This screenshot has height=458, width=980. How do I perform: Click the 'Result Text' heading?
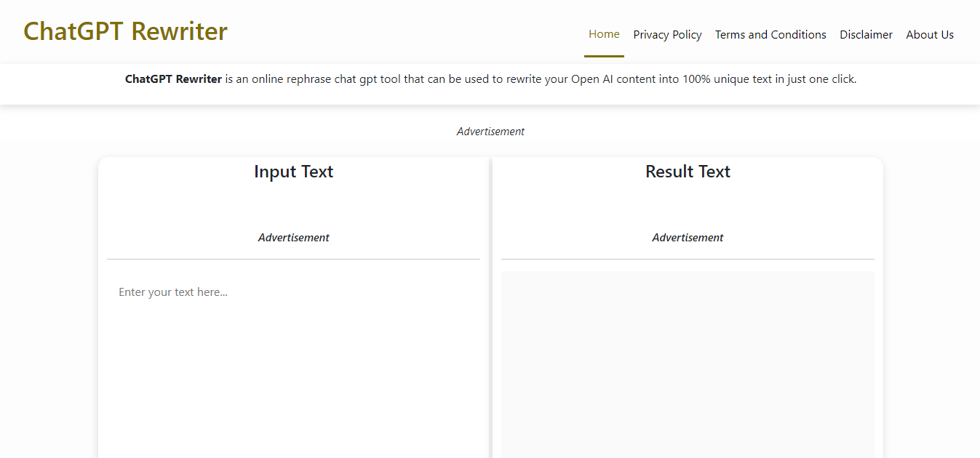(688, 172)
